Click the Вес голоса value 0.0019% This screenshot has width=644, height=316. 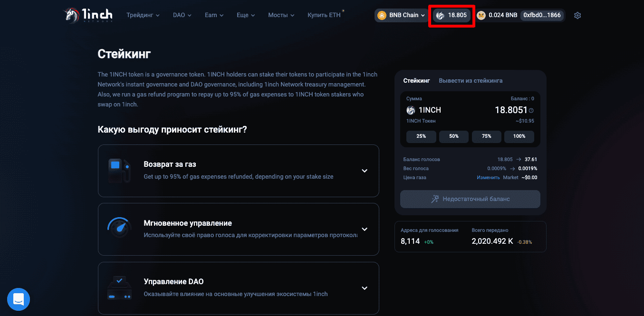(x=528, y=169)
